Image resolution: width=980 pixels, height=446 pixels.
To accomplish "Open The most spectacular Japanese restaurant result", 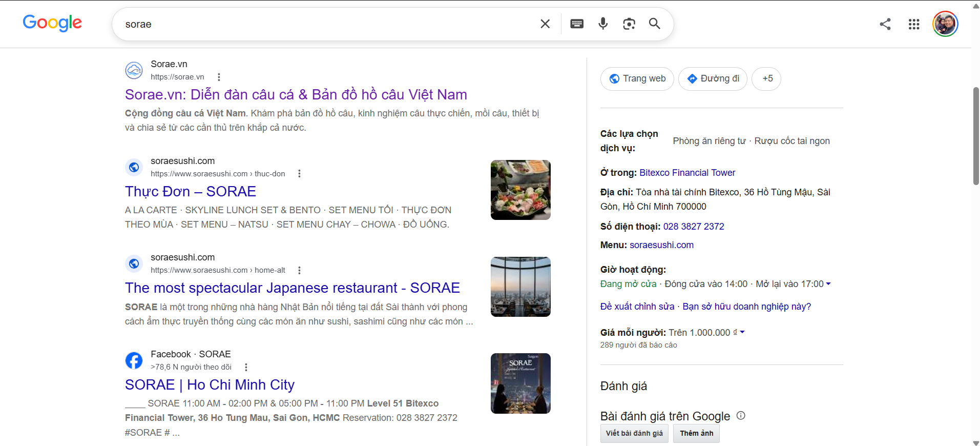I will coord(293,288).
